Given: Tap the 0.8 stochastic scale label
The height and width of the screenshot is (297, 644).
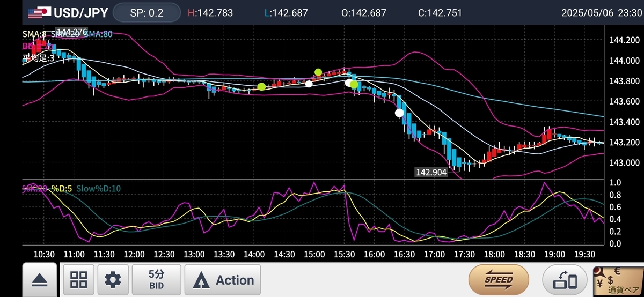Looking at the screenshot, I should coord(616,195).
